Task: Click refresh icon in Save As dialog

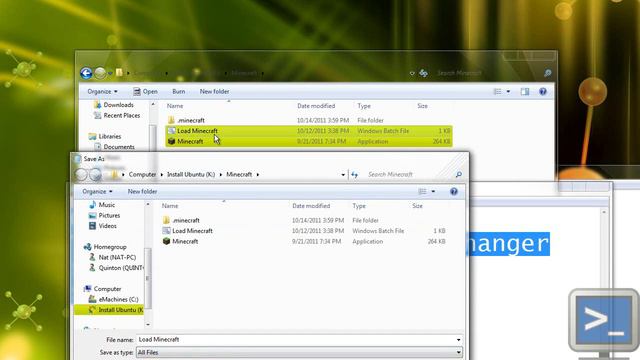Action: [354, 175]
